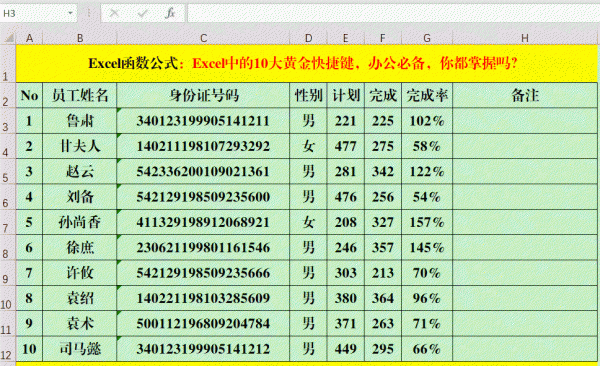
Task: Click the 备注 cell in 鲁肃's row
Action: pyautogui.click(x=525, y=121)
